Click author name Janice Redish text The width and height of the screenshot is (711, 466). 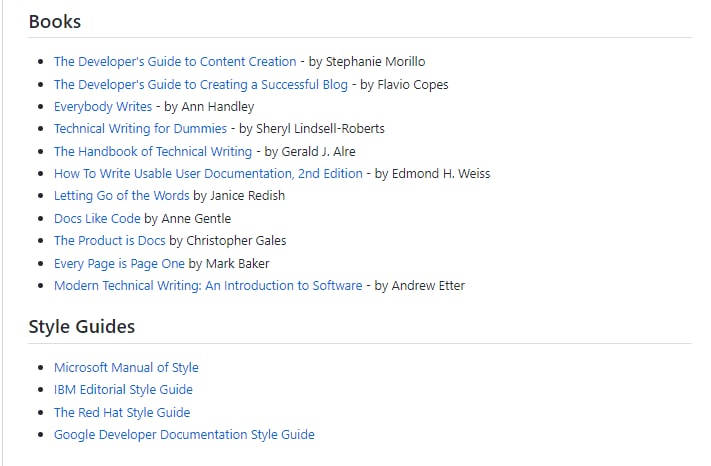coord(248,196)
